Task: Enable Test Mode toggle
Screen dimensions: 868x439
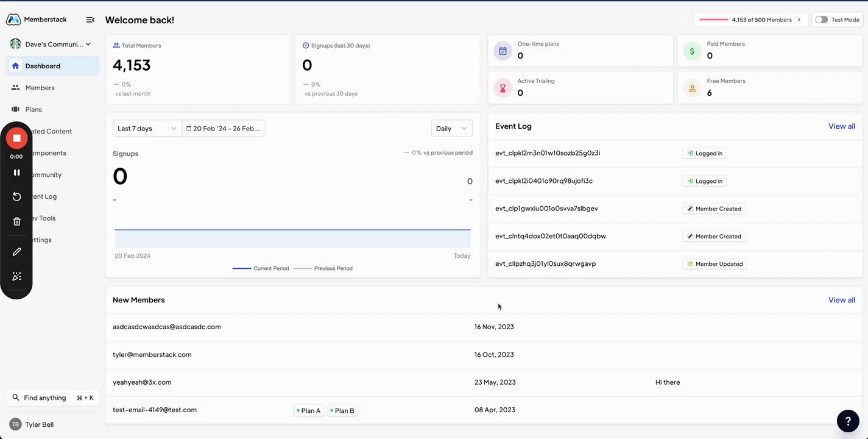Action: 822,20
